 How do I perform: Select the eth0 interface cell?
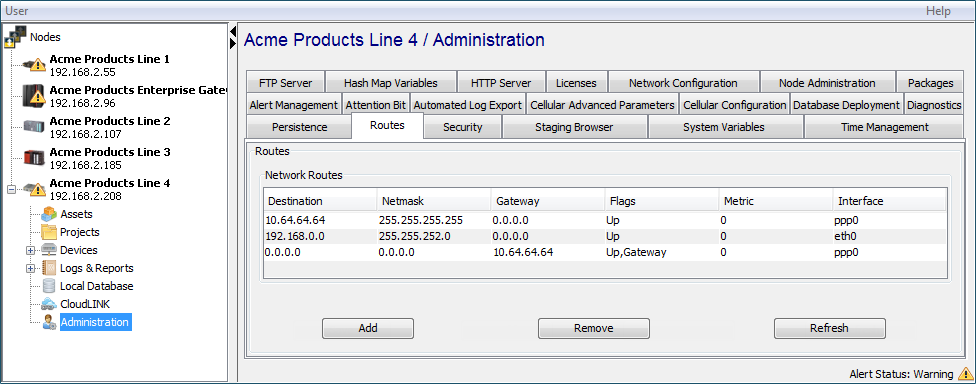click(x=889, y=236)
